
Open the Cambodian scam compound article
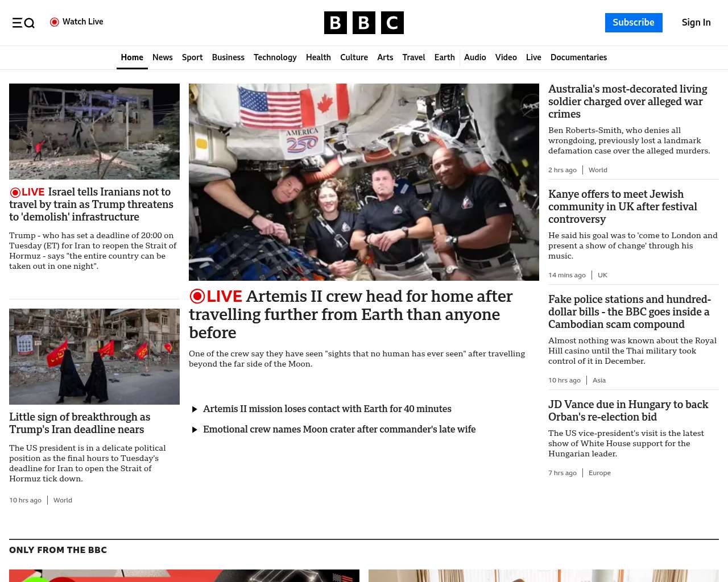[x=629, y=312]
